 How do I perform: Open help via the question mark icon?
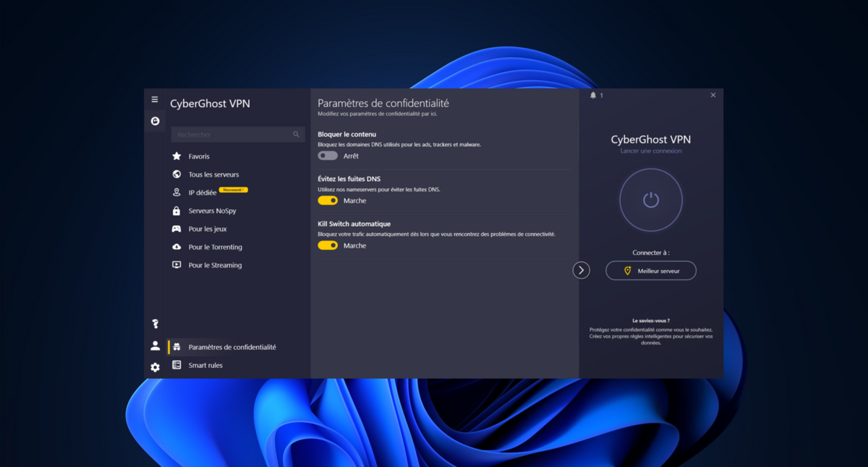point(155,324)
